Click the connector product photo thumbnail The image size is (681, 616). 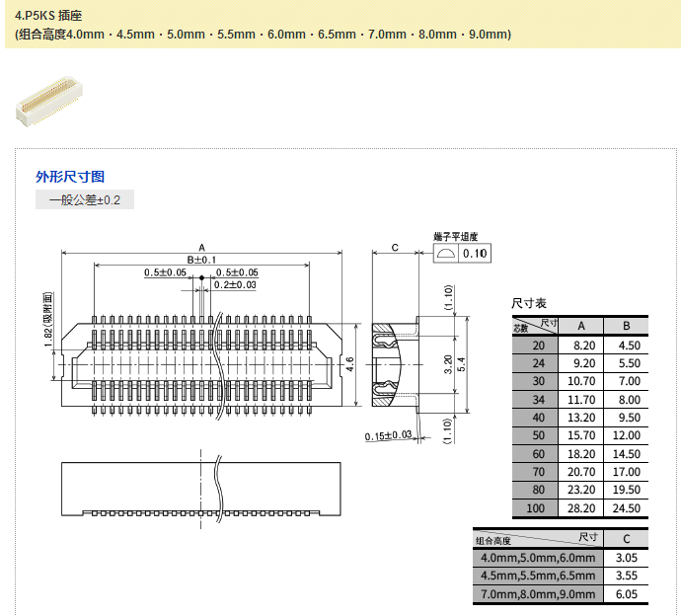[45, 102]
